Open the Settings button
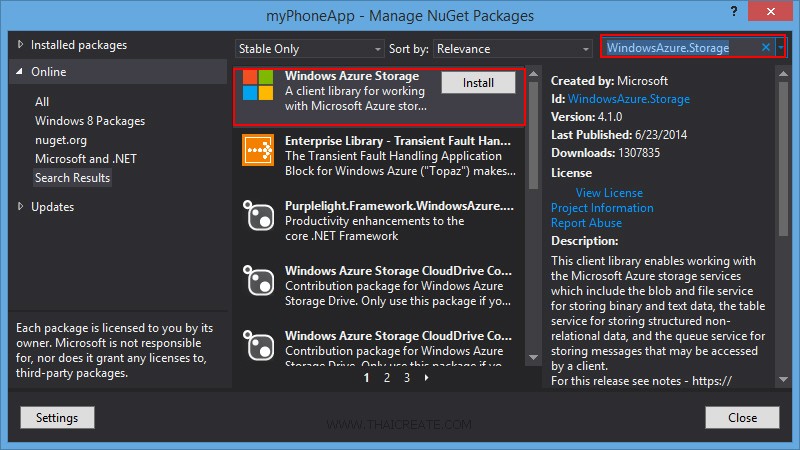Screen dimensions: 800x450 coord(57,417)
